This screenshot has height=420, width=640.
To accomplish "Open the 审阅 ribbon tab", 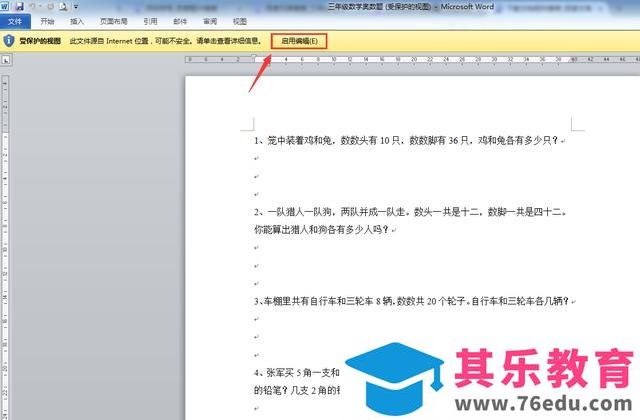I will click(x=210, y=21).
